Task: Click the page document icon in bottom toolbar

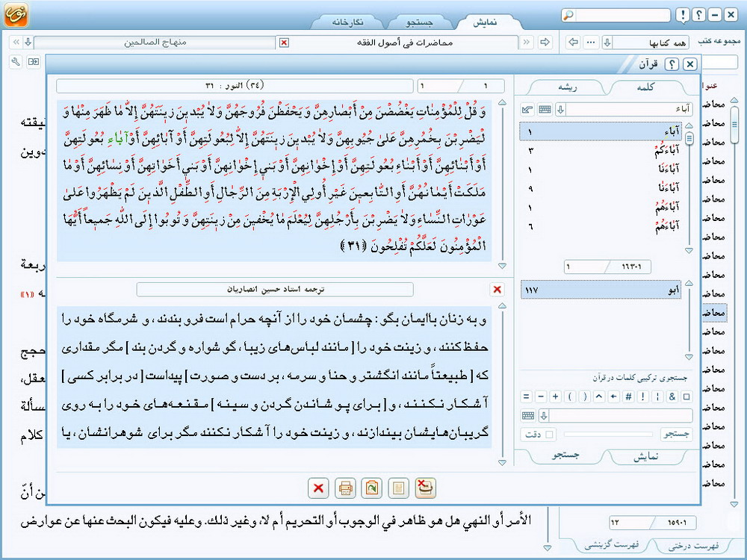Action: coord(399,488)
